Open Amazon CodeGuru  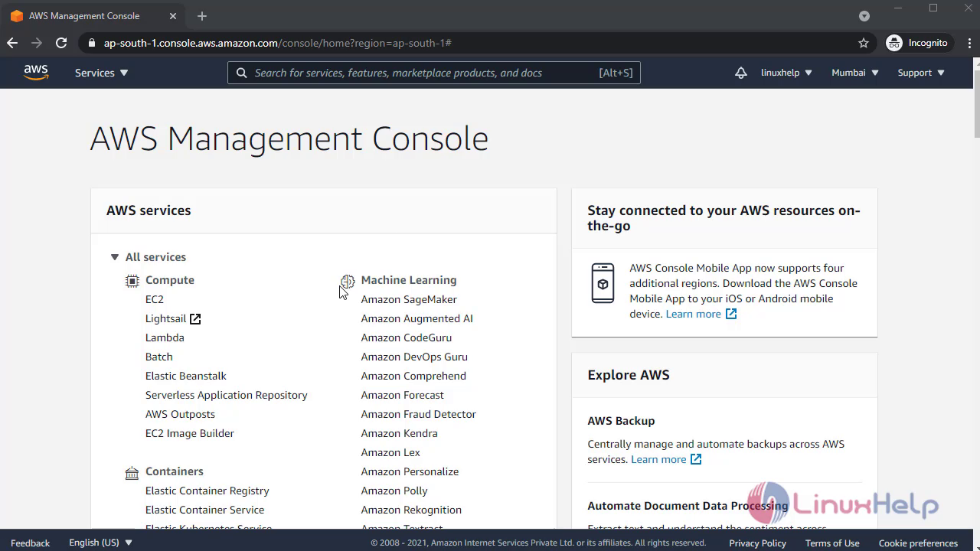[407, 337]
